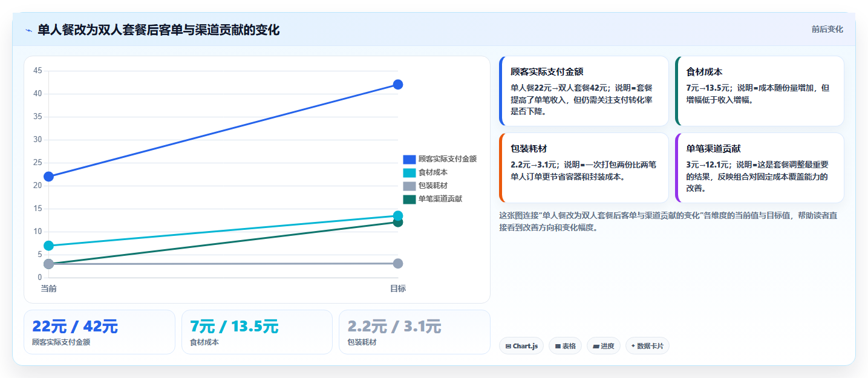Screen dimensions: 868x378
Task: Click the y-axis value 10
Action: tap(38, 232)
